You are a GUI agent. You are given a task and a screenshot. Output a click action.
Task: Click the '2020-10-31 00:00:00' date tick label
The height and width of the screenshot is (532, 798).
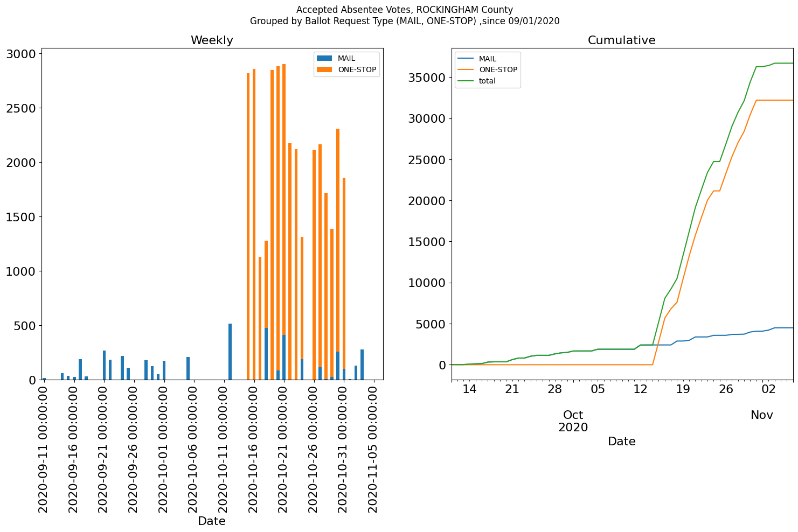coord(343,449)
